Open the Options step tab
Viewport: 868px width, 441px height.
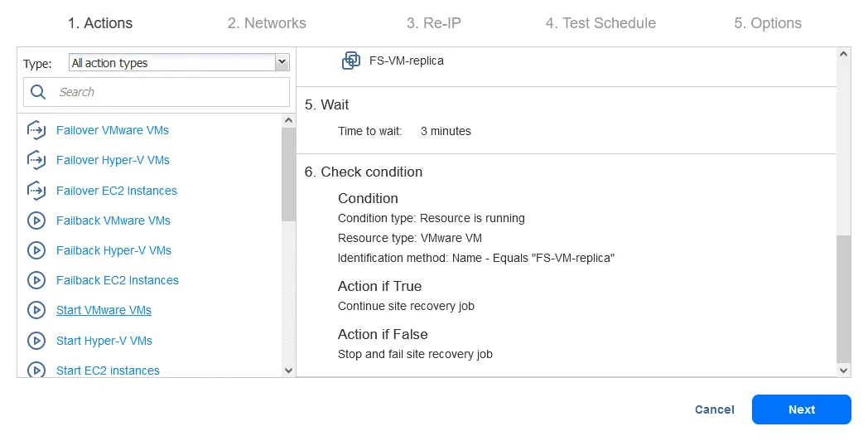[767, 23]
